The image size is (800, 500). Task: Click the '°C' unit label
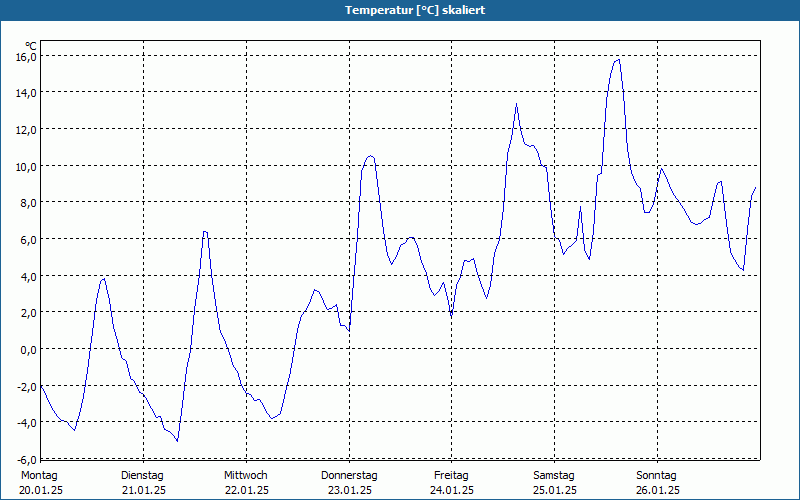click(31, 46)
